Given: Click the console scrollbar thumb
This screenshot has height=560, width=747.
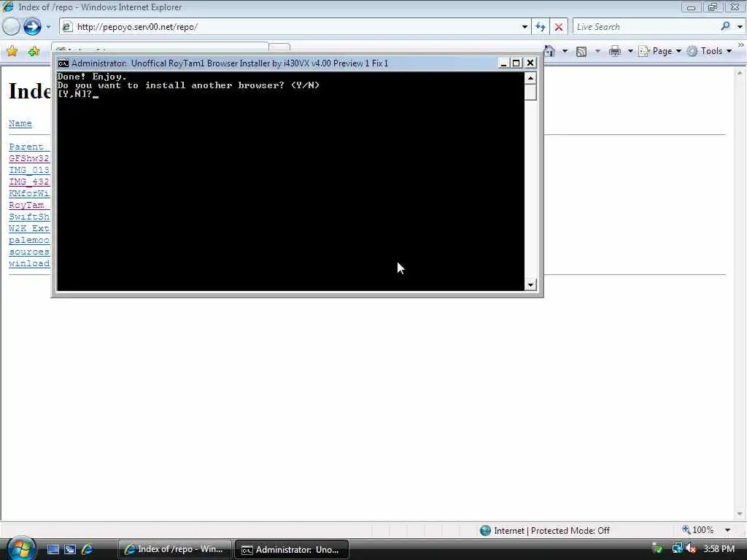Looking at the screenshot, I should pyautogui.click(x=530, y=93).
